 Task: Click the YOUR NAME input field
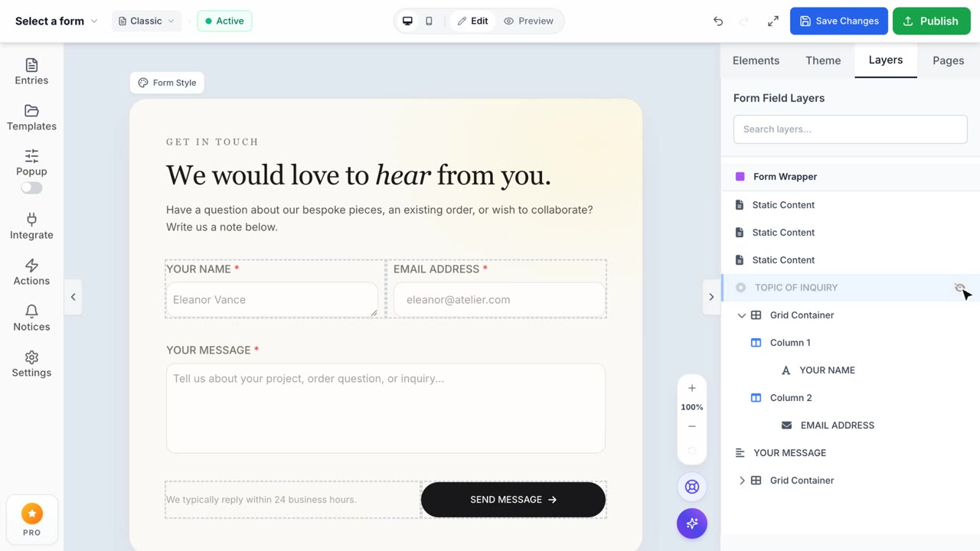pos(272,300)
